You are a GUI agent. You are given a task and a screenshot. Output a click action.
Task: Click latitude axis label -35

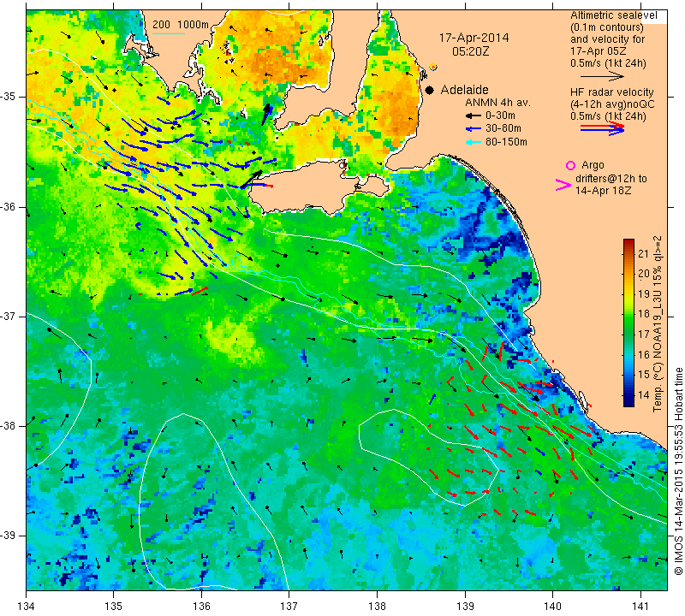pyautogui.click(x=9, y=97)
